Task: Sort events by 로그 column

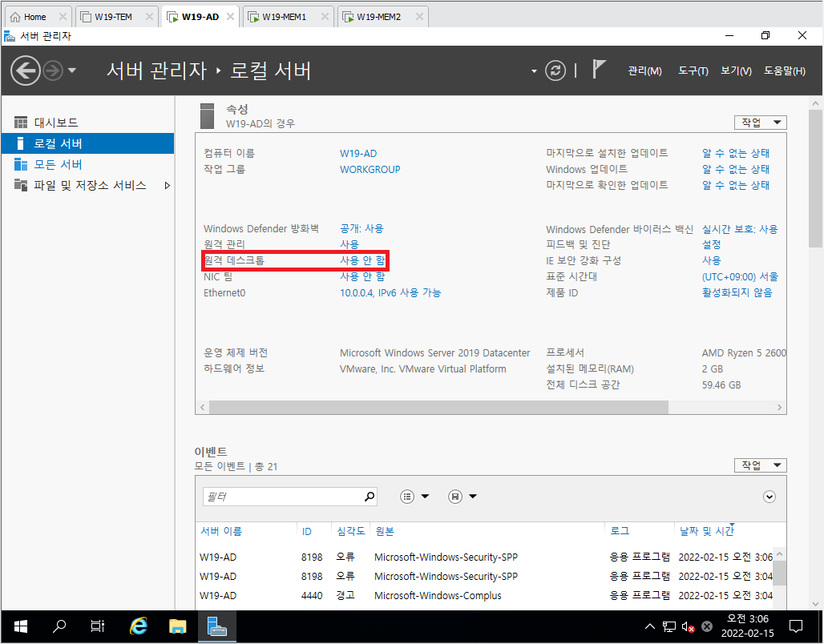Action: coord(620,531)
